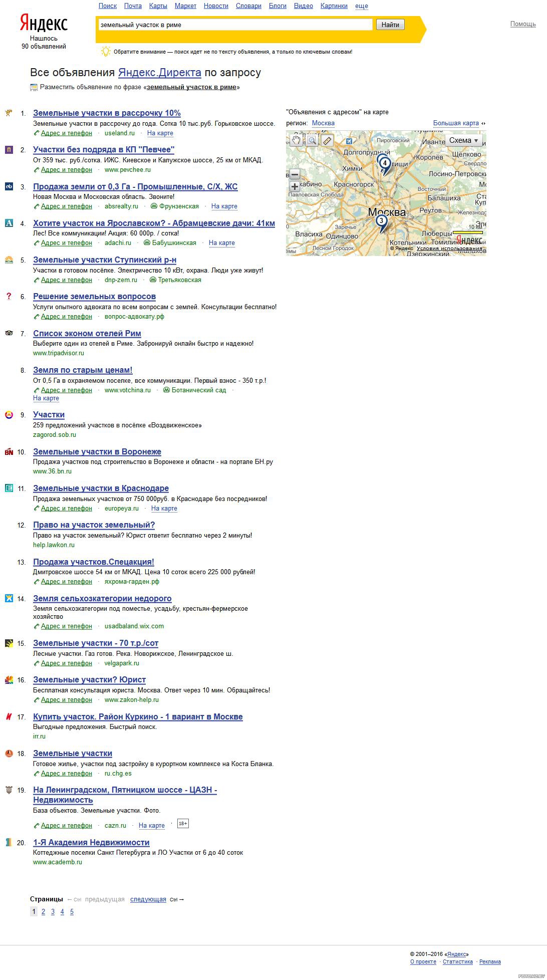This screenshot has height=980, width=547.
Task: Open the Поиск tab in top navigation
Action: 108,6
